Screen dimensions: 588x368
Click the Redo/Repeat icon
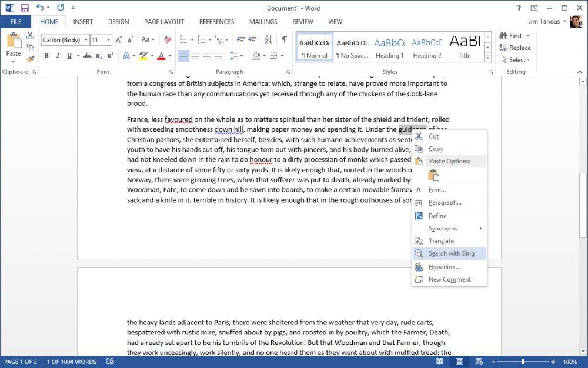point(61,8)
